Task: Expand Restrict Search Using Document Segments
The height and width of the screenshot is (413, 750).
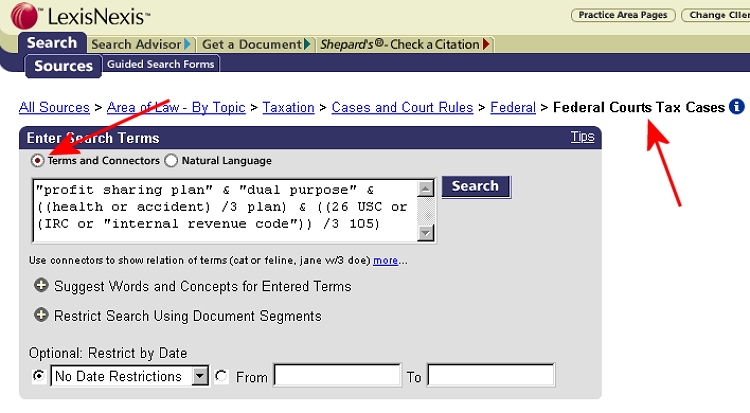Action: tap(41, 315)
